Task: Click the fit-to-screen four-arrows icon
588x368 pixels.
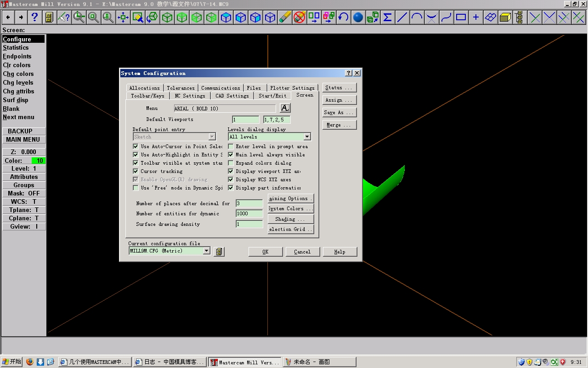Action: [x=123, y=17]
